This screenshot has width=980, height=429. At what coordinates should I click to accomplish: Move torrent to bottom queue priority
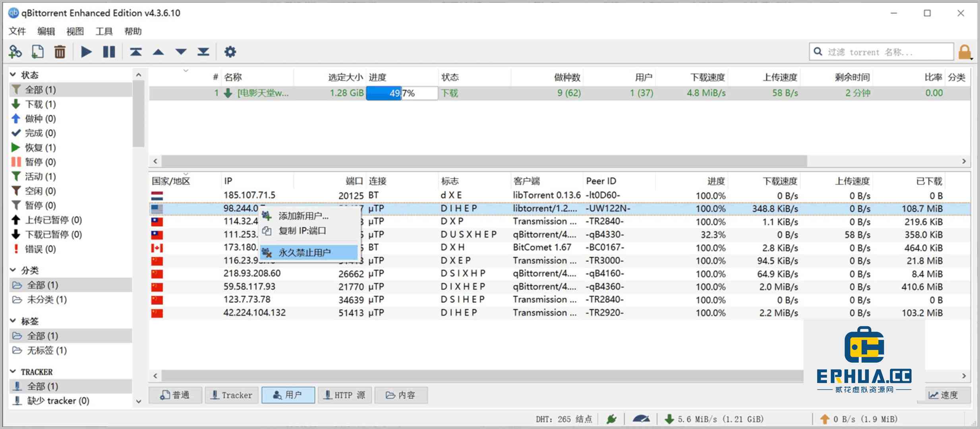coord(203,51)
